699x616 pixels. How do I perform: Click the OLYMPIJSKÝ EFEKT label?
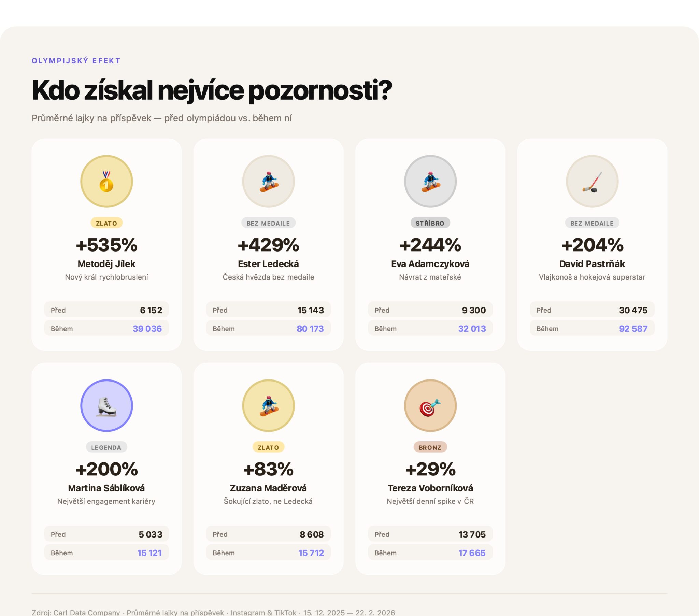pos(76,61)
